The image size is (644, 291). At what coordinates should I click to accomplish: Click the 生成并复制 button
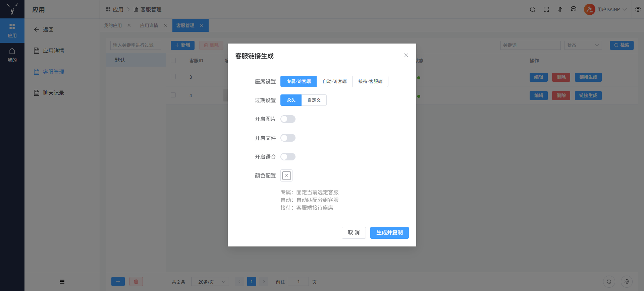(389, 233)
